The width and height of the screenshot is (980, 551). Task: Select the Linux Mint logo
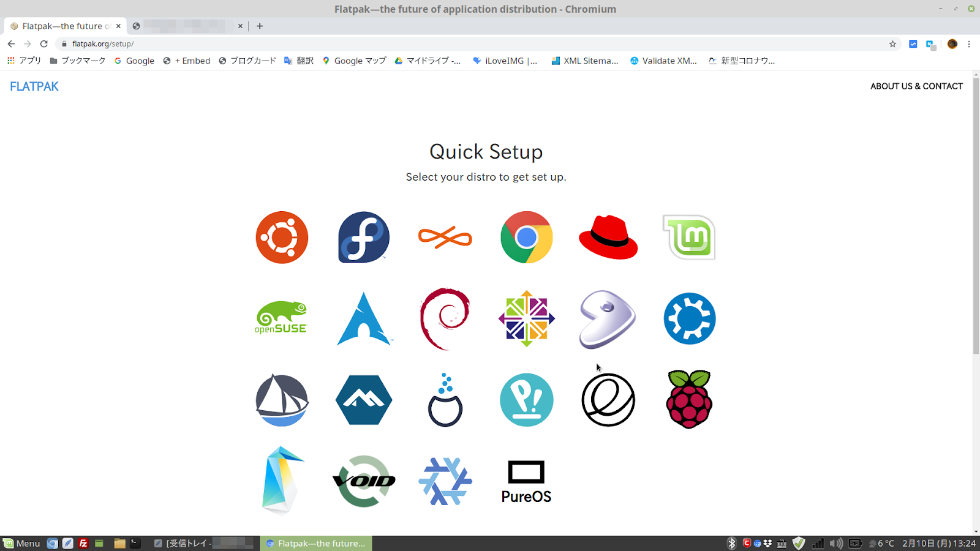tap(690, 238)
